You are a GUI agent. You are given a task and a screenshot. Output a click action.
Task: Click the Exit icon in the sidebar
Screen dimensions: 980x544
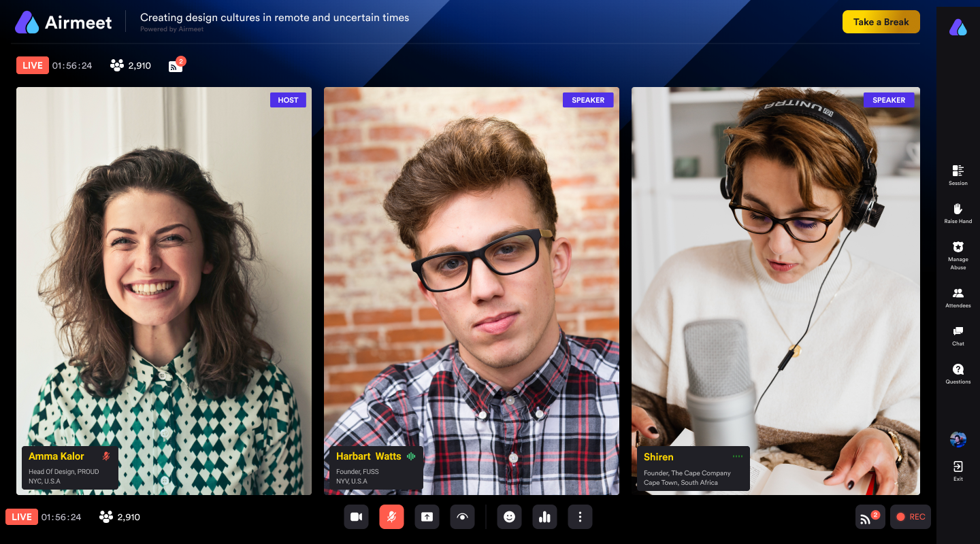point(958,470)
